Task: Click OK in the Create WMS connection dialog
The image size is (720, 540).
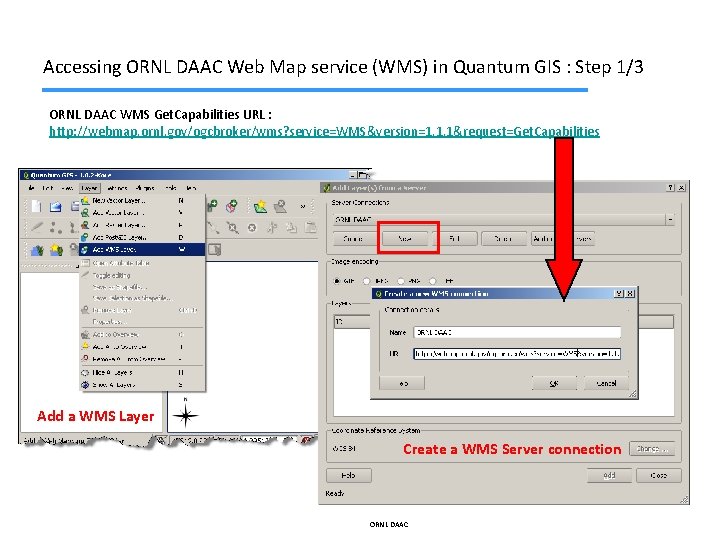Action: tap(554, 383)
